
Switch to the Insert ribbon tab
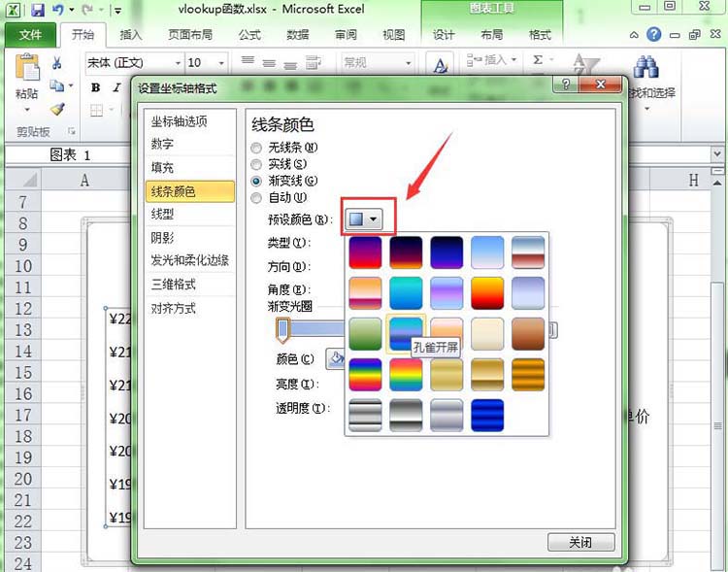tap(130, 35)
